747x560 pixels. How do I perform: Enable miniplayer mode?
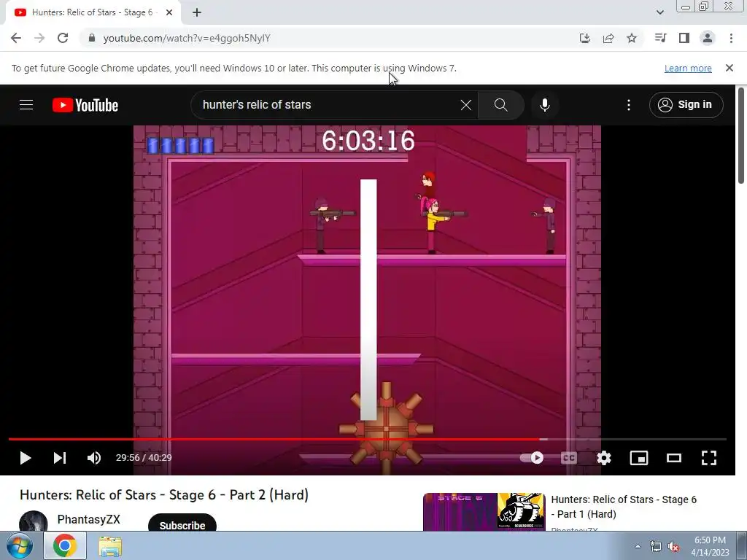pos(639,458)
